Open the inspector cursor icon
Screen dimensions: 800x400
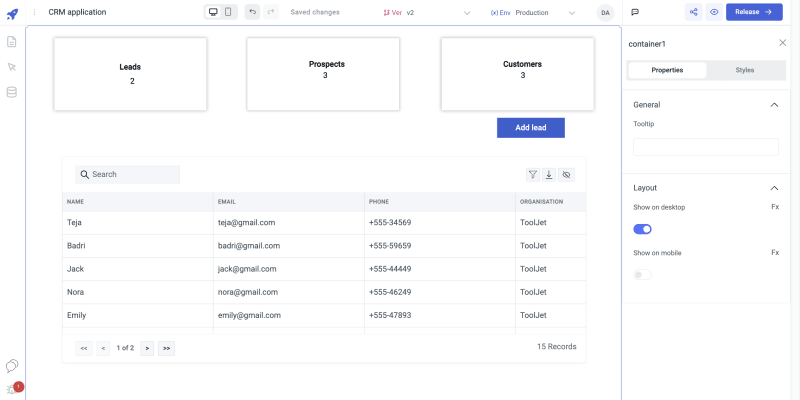point(11,67)
